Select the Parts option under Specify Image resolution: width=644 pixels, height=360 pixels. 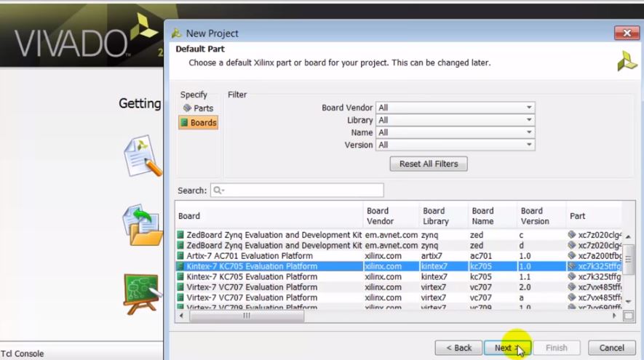(199, 108)
